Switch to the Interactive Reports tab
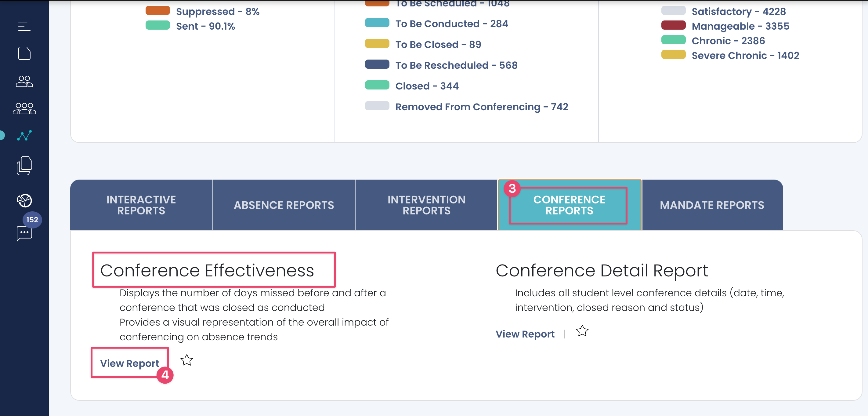 coord(141,205)
